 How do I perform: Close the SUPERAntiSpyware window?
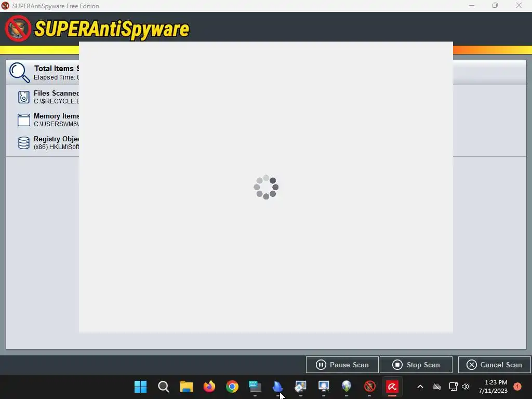(x=519, y=5)
